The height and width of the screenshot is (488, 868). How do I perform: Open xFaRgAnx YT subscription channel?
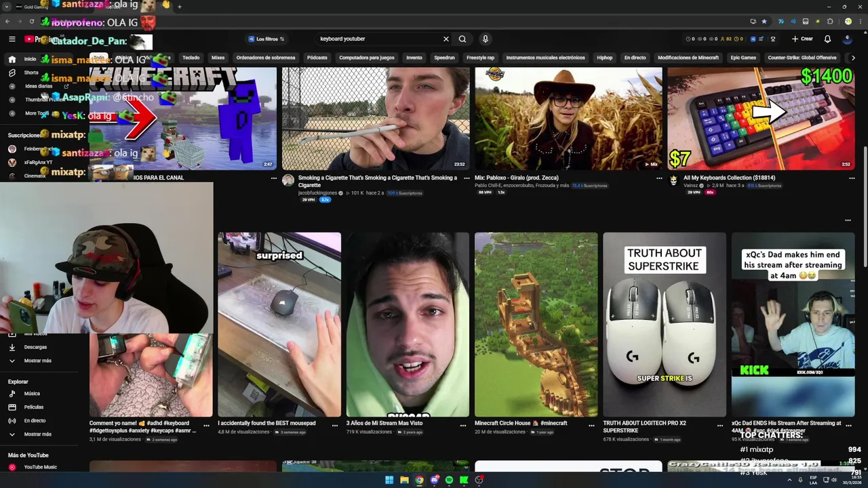(x=38, y=163)
